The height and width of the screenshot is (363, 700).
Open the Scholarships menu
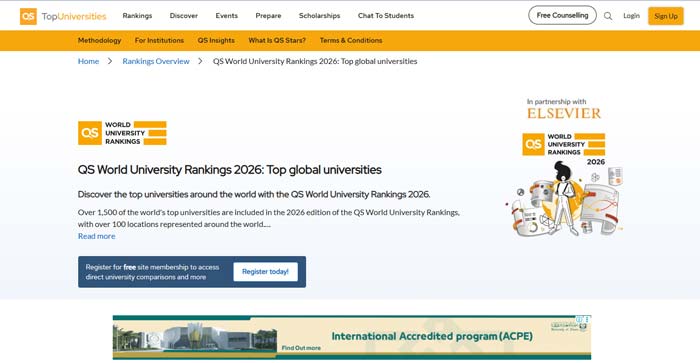click(x=320, y=16)
